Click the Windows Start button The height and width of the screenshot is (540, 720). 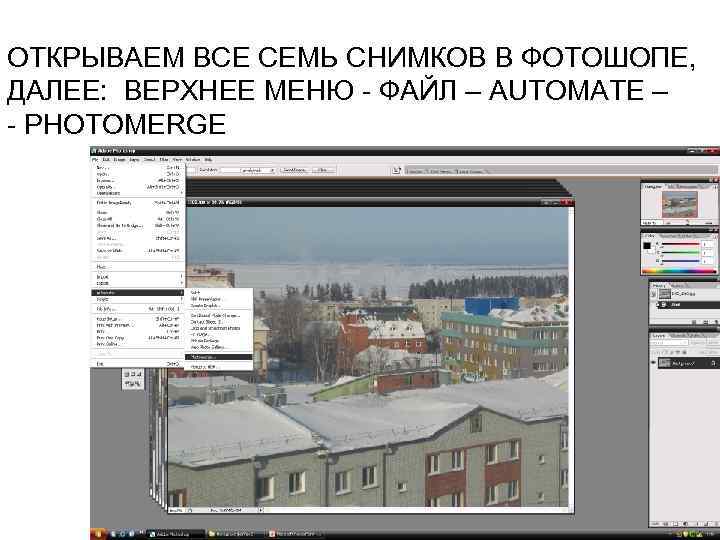[x=98, y=534]
